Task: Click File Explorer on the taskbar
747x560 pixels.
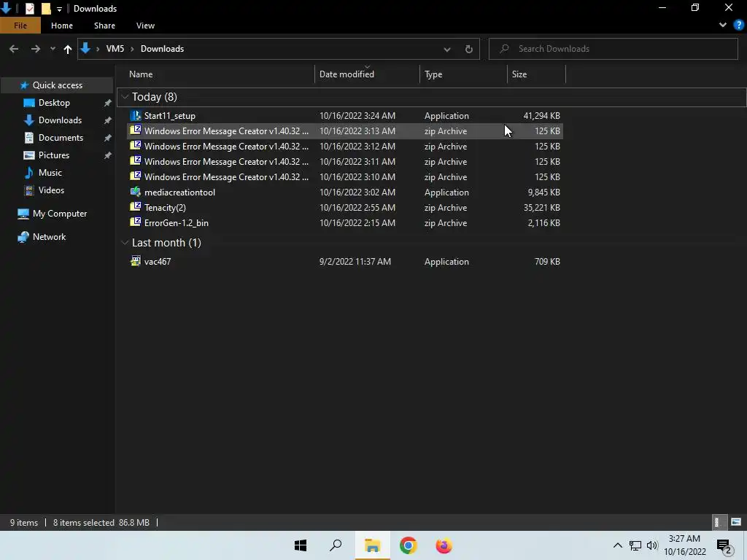Action: 372,545
